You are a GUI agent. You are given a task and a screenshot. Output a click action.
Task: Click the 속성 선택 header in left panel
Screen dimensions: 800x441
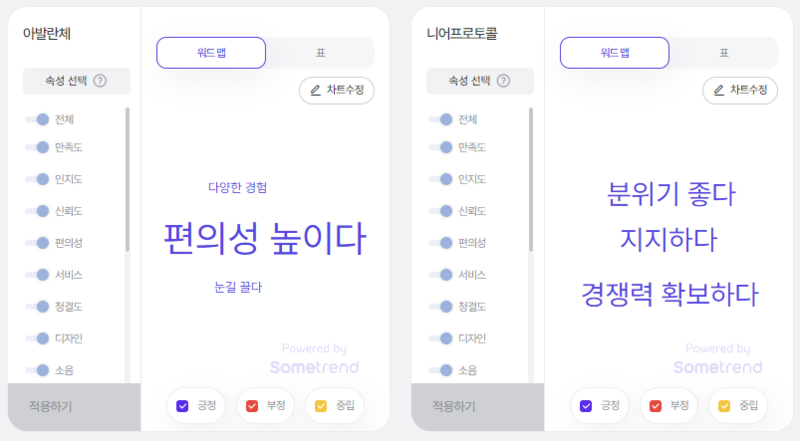[70, 82]
